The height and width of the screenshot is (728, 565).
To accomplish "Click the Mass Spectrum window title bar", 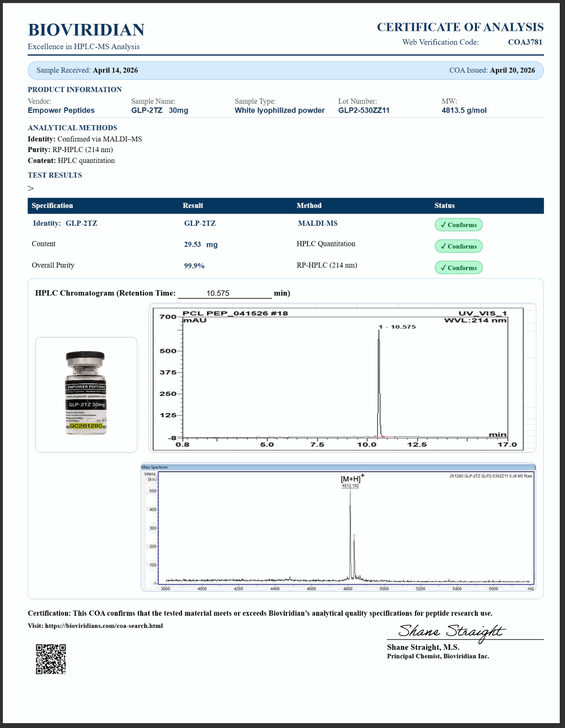I will tap(338, 467).
